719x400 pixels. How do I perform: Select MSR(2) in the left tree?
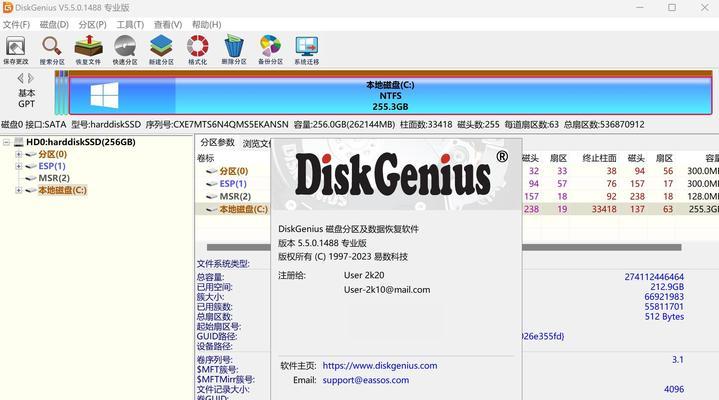click(x=54, y=178)
